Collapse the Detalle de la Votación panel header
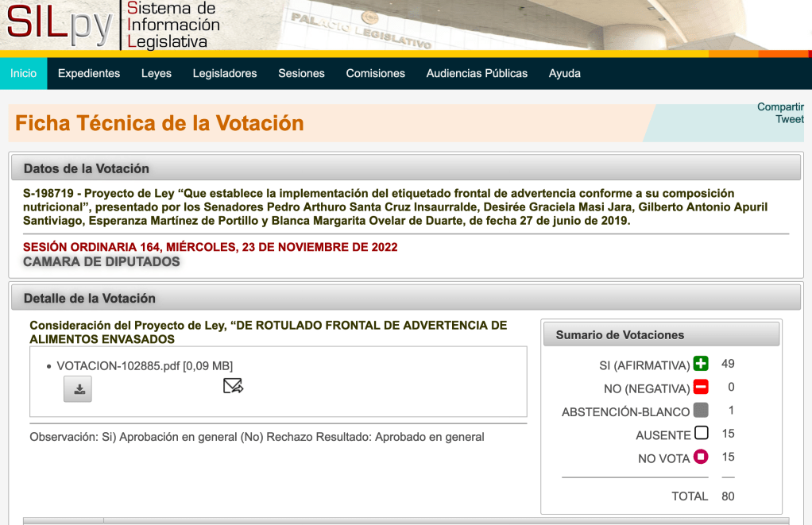Screen dimensions: 812x525 [x=405, y=298]
